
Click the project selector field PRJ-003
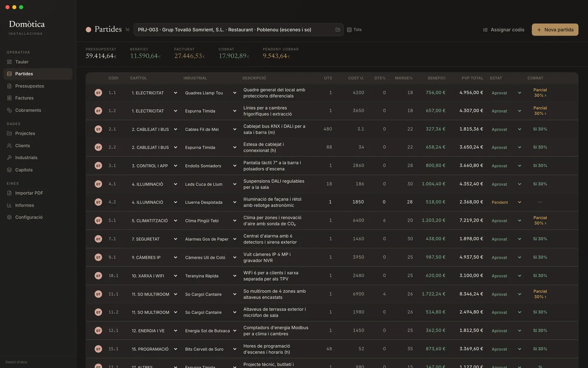pos(239,30)
